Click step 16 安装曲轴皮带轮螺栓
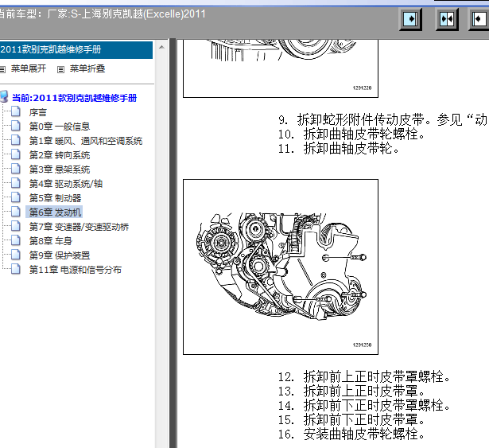This screenshot has height=448, width=489. pos(351,434)
